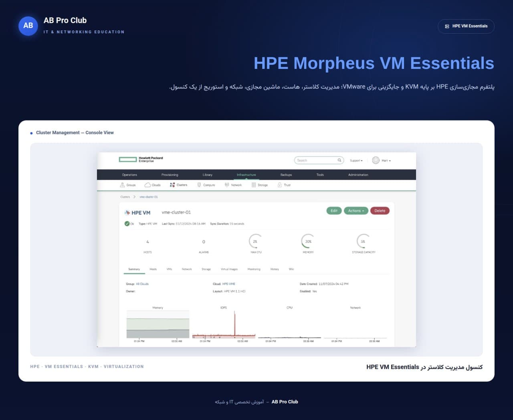Click the Date Created value text
The width and height of the screenshot is (513, 420).
[x=333, y=284]
